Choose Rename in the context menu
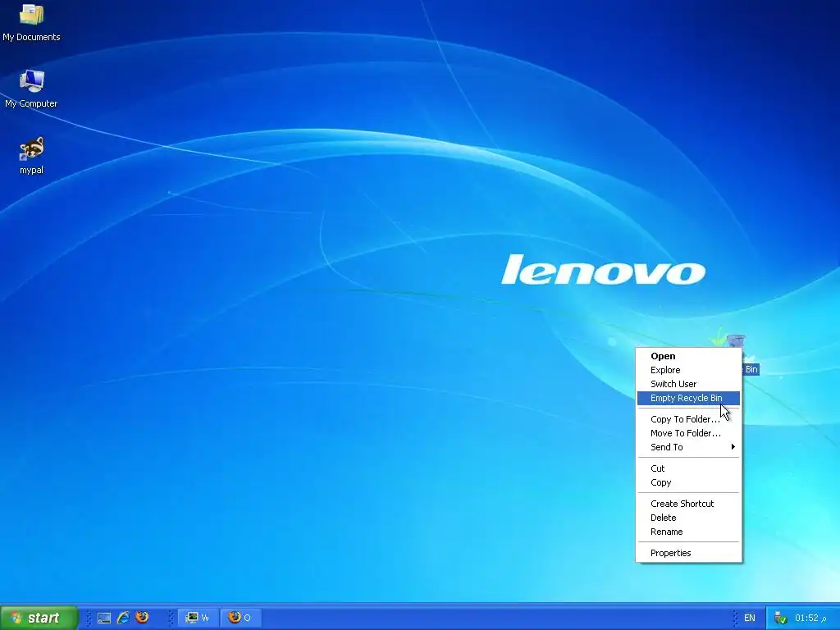This screenshot has height=630, width=840. (688, 532)
